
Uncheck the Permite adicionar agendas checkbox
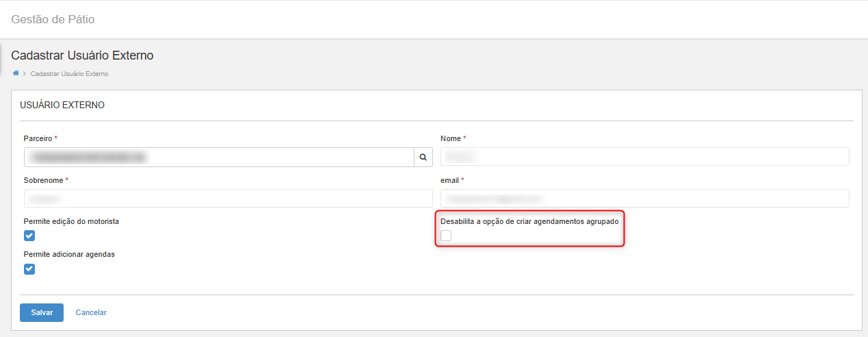coord(29,269)
